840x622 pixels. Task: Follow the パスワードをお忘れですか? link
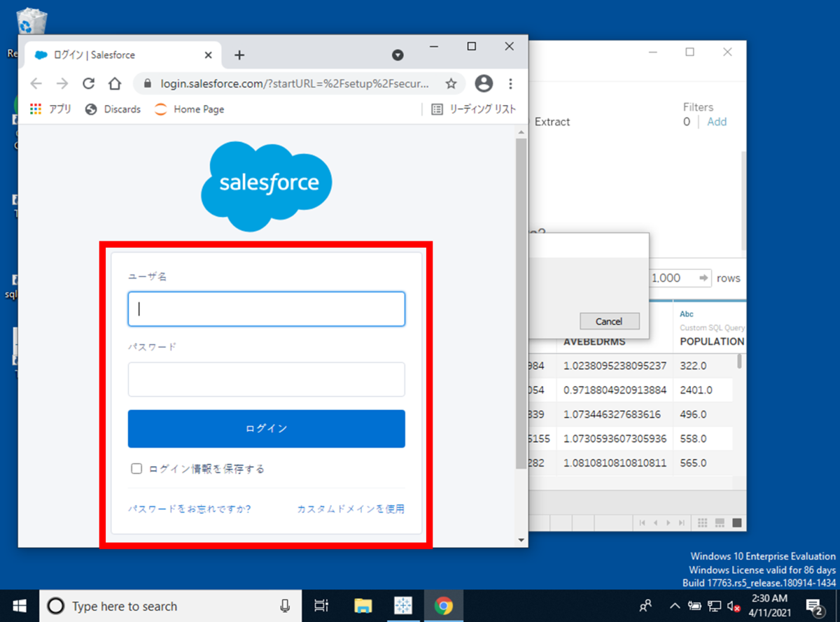[190, 509]
